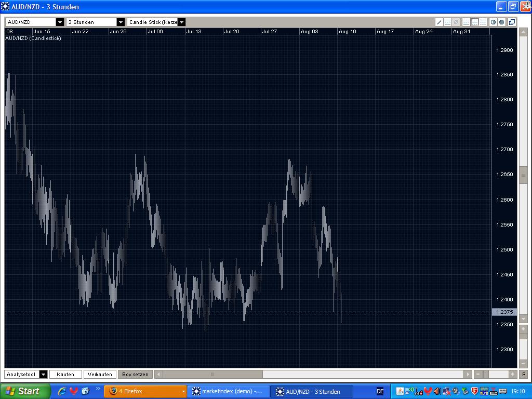Click the wireless network tray icon
The width and height of the screenshot is (532, 399).
click(409, 391)
